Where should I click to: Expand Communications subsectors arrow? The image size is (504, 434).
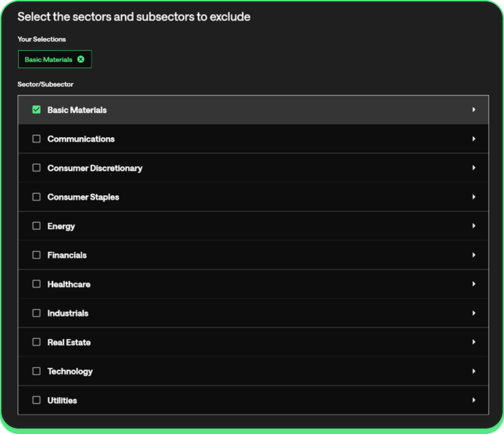pos(474,139)
